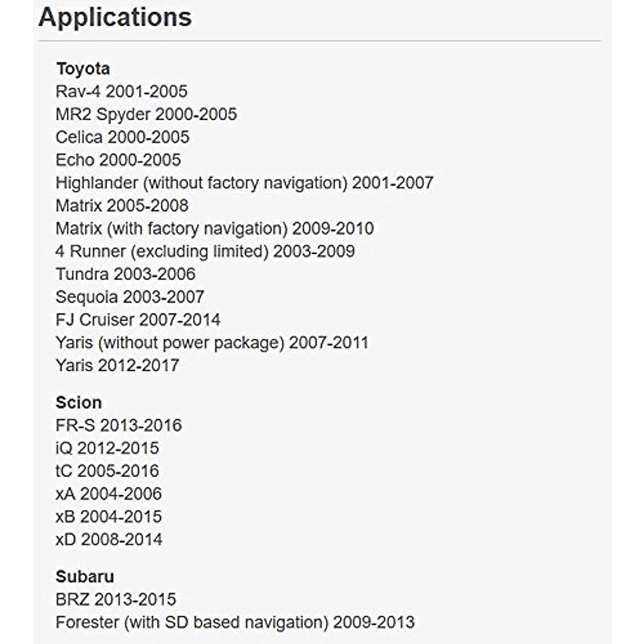This screenshot has height=644, width=644.
Task: Select the 4 Runner excluding limited line
Action: [x=205, y=251]
